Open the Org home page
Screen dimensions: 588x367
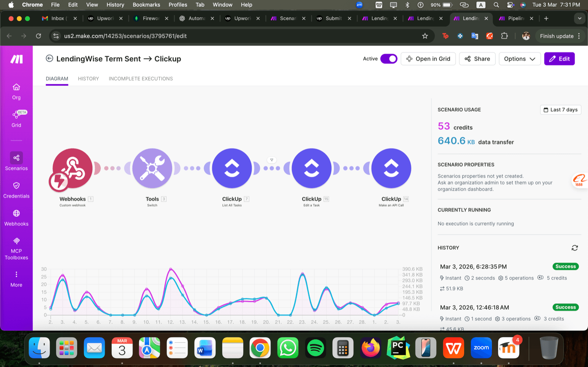click(16, 92)
